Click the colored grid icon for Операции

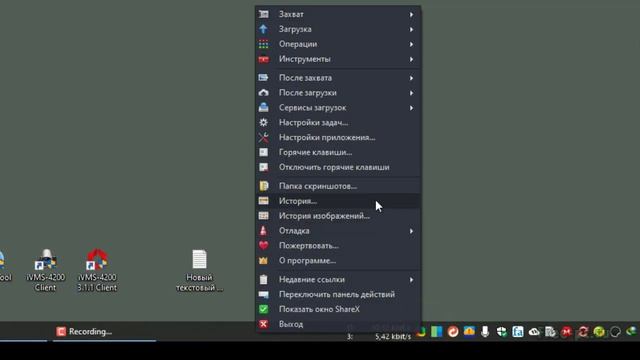[x=264, y=44]
